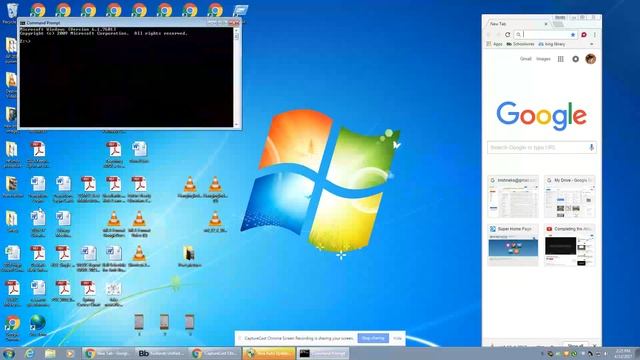Open the My Drive most-visited thumbnail

tap(569, 196)
